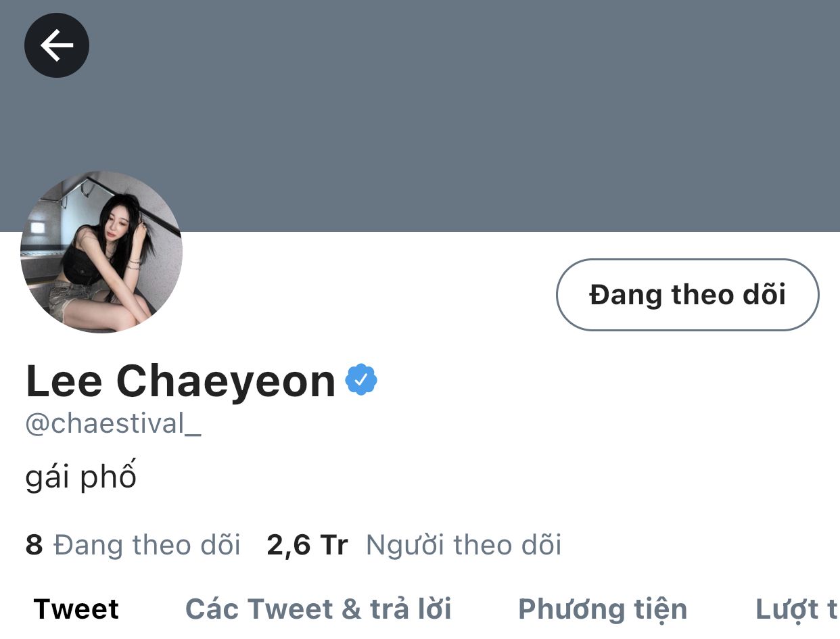Viewport: 840px width, 639px height.
Task: Switch to Các Tweet & trả lời tab
Action: pyautogui.click(x=318, y=609)
